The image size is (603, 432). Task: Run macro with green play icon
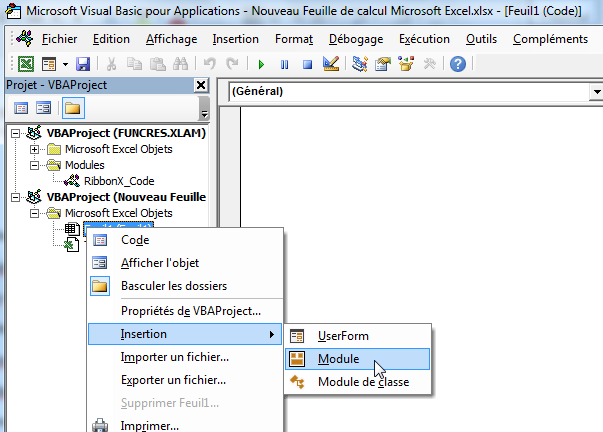tap(262, 64)
